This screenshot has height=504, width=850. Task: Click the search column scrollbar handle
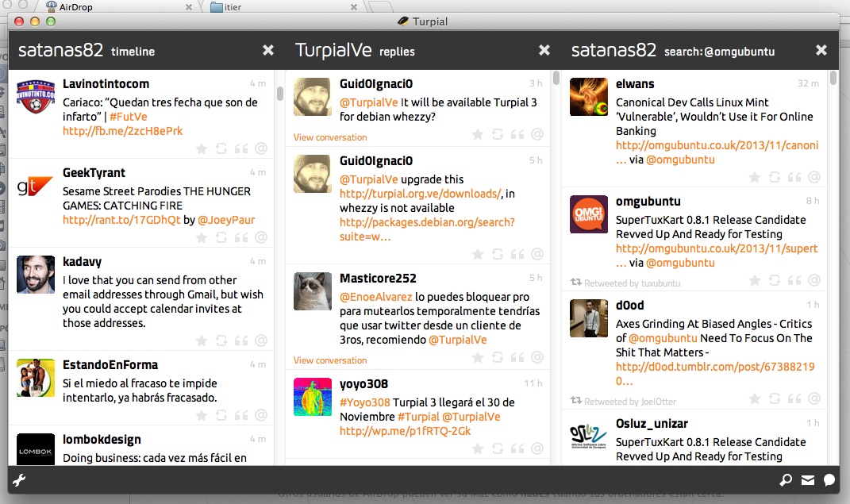(x=833, y=78)
